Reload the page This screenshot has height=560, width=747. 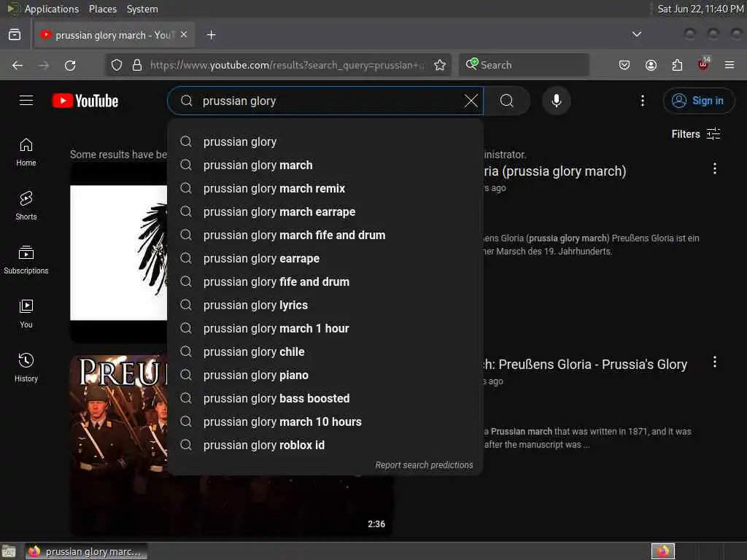point(70,65)
